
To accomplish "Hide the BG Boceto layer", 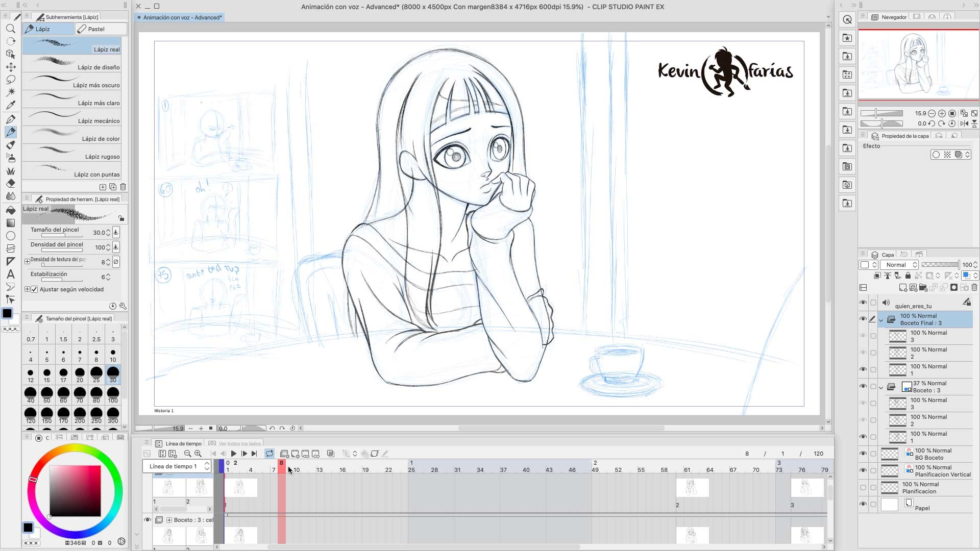I will (863, 454).
